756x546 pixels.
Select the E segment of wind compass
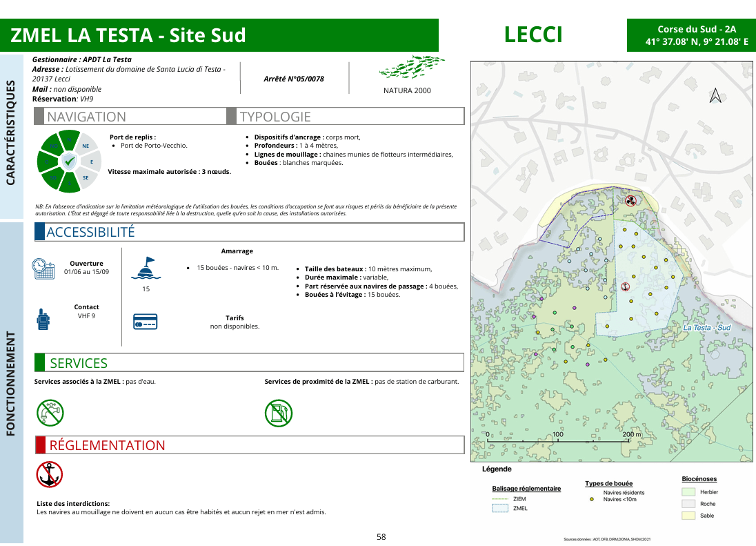click(x=92, y=162)
